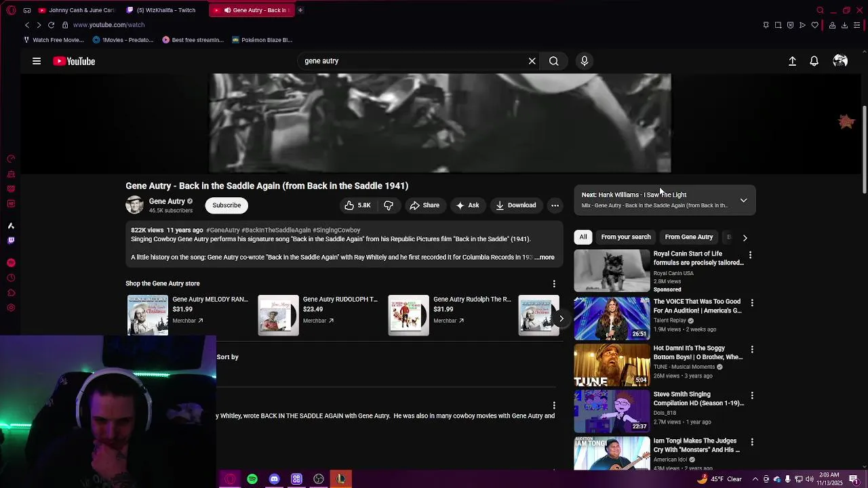The image size is (868, 488).
Task: Open the Watch Free Movie bookmark
Action: point(54,40)
